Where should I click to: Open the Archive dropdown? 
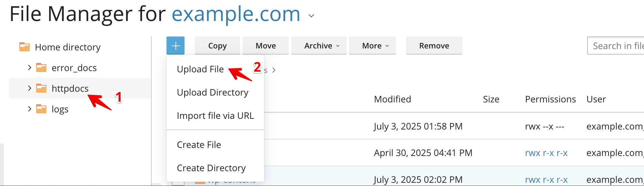[x=319, y=46]
